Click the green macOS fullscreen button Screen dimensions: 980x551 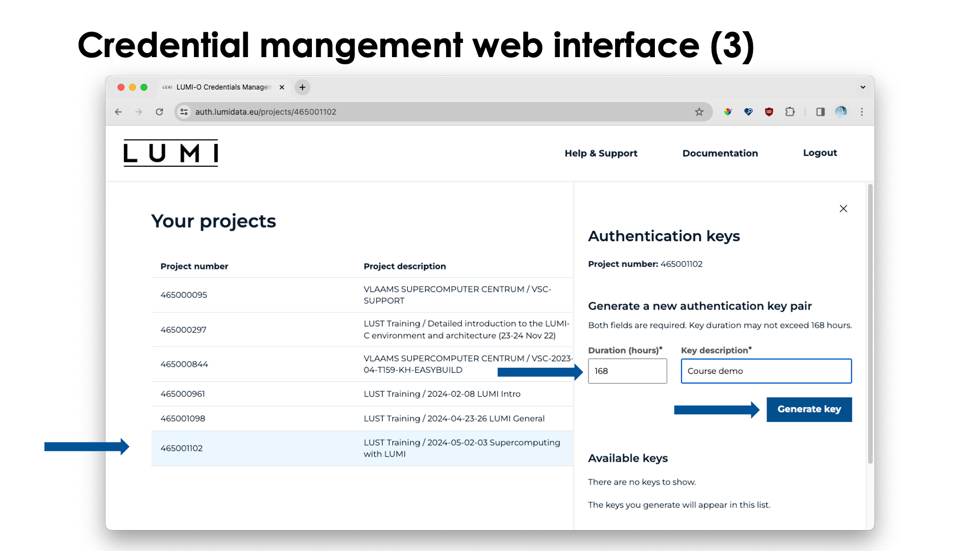click(x=144, y=87)
